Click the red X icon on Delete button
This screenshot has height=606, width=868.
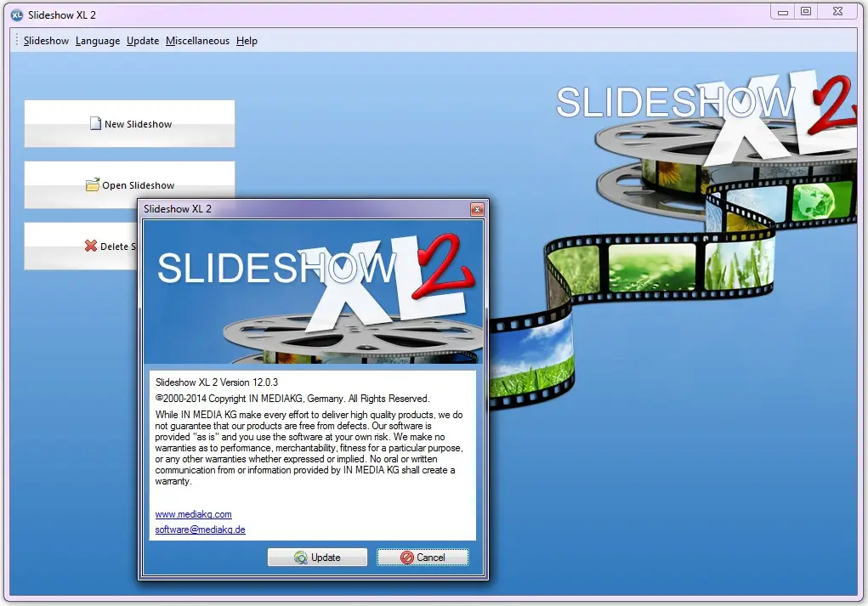click(x=91, y=245)
